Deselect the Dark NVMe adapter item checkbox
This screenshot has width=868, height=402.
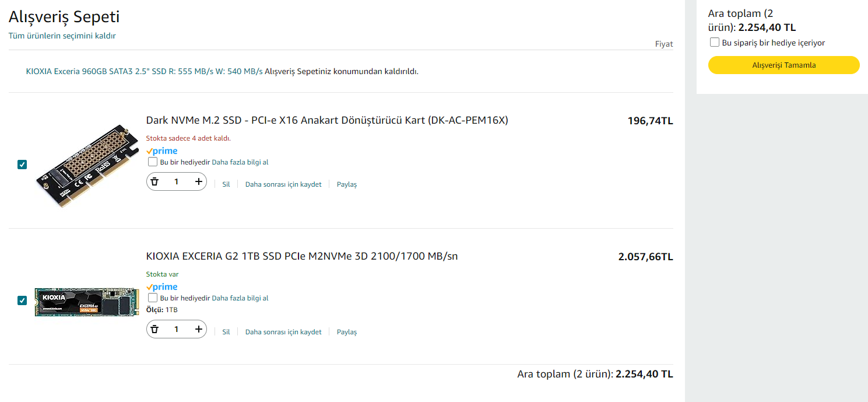pos(22,165)
